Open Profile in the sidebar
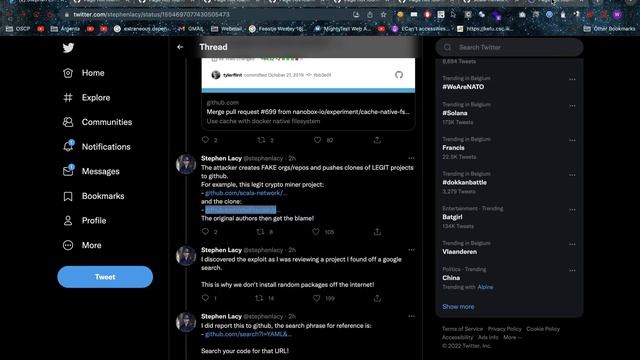Image resolution: width=640 pixels, height=360 pixels. [x=84, y=221]
